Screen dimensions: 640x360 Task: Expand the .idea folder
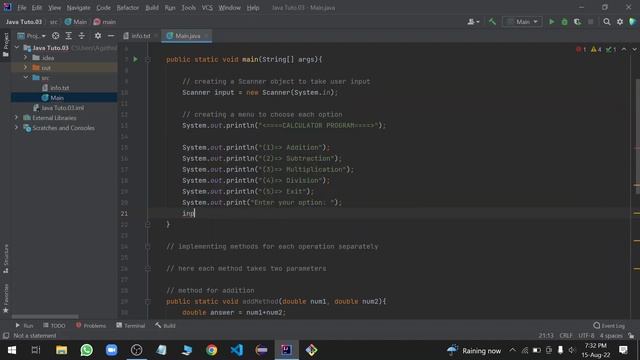(x=26, y=58)
